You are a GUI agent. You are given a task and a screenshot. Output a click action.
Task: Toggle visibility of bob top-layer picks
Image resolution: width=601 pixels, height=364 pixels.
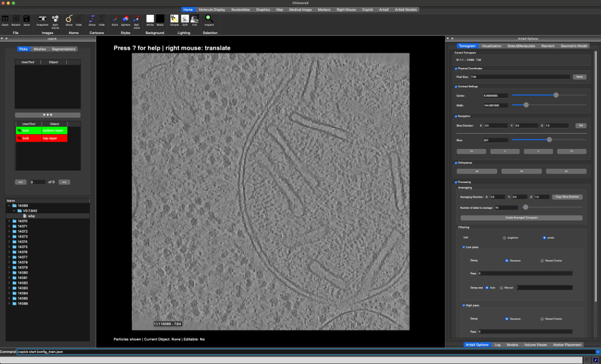tap(19, 138)
